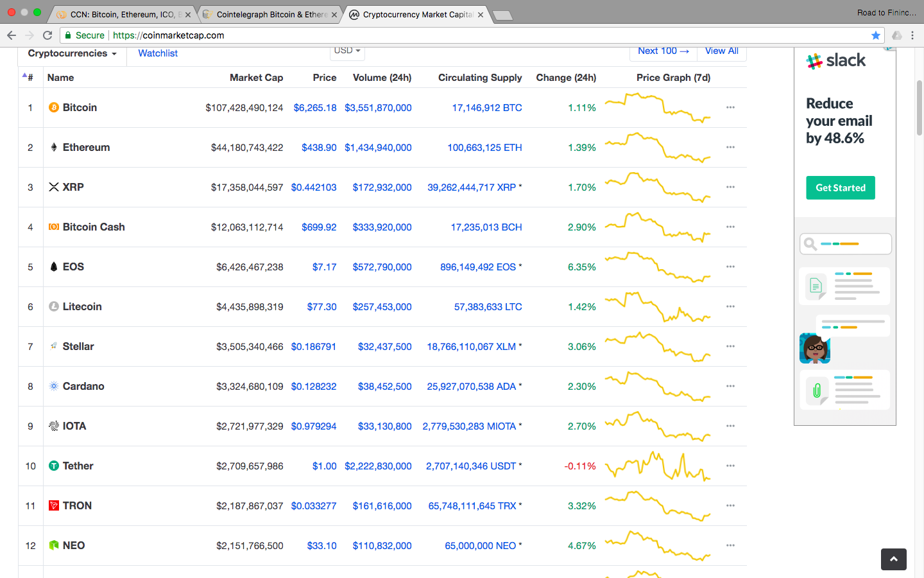Click NEO price $33.10
Screen dimensions: 924x578
tap(321, 545)
